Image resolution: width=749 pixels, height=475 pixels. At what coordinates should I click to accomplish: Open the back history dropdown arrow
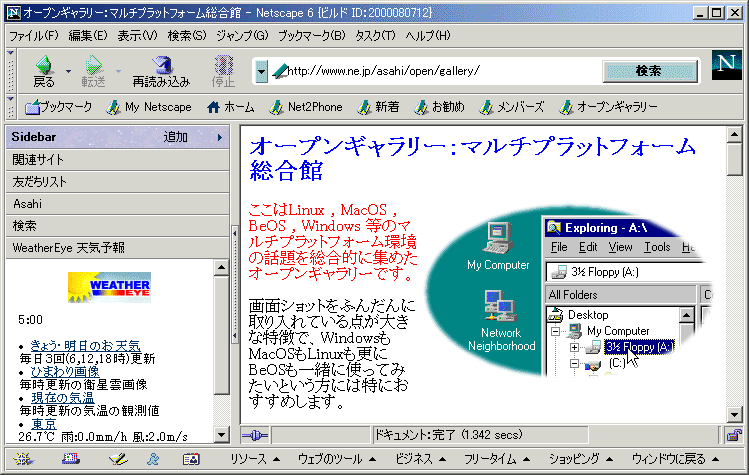[x=69, y=71]
